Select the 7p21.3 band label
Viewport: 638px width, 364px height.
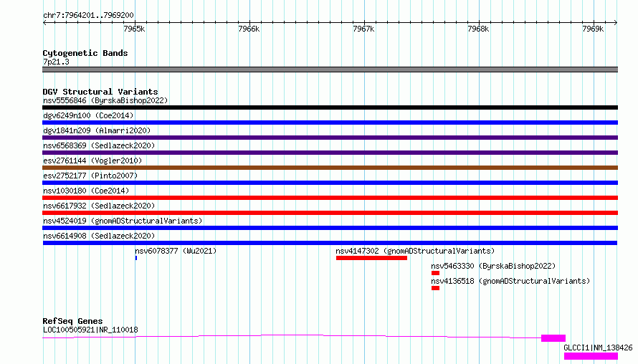pyautogui.click(x=56, y=62)
